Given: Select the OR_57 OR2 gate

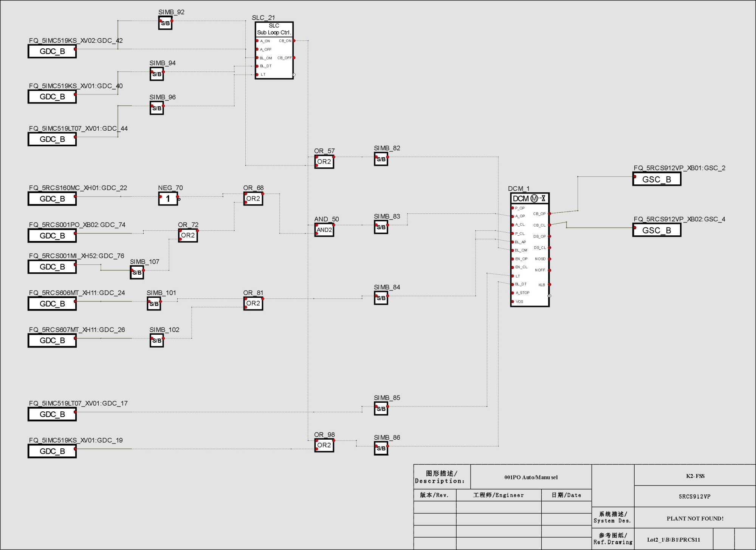Looking at the screenshot, I should pyautogui.click(x=324, y=162).
